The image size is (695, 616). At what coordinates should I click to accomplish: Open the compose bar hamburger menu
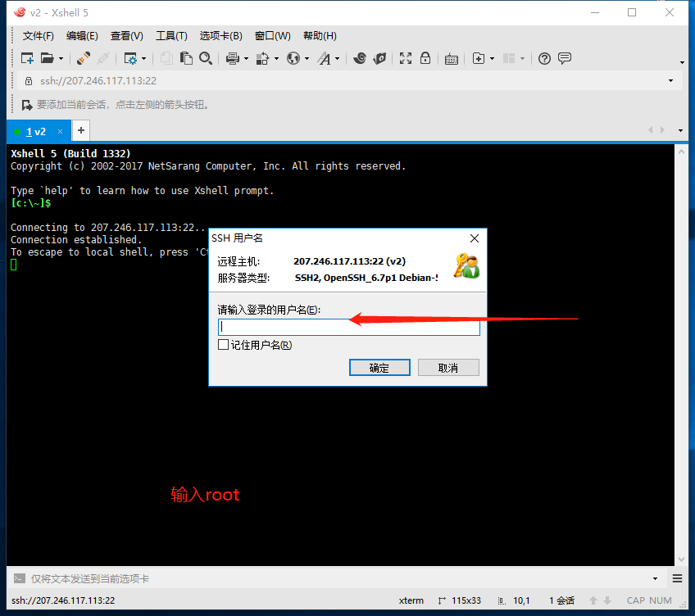[677, 578]
